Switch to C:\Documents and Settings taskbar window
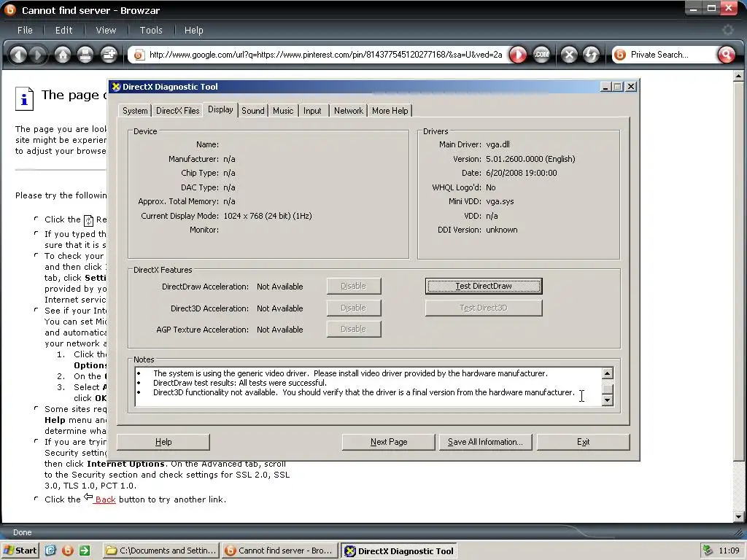Screen dimensions: 747x560 click(x=161, y=551)
